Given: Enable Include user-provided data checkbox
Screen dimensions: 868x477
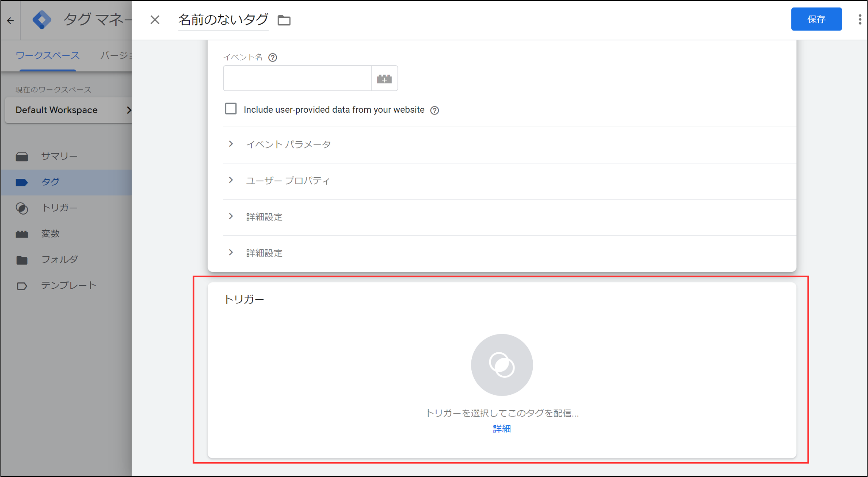Looking at the screenshot, I should [x=231, y=109].
